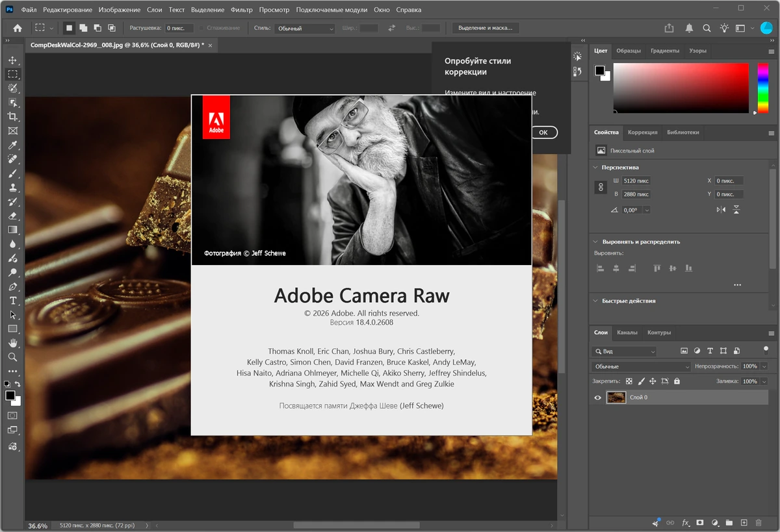Open Заливка percentage dropdown arrow
Viewport: 780px width, 532px height.
click(x=764, y=381)
